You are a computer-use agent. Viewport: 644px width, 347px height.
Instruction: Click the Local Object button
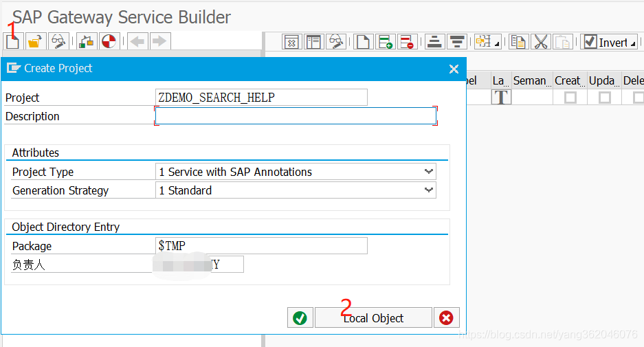[x=373, y=318]
